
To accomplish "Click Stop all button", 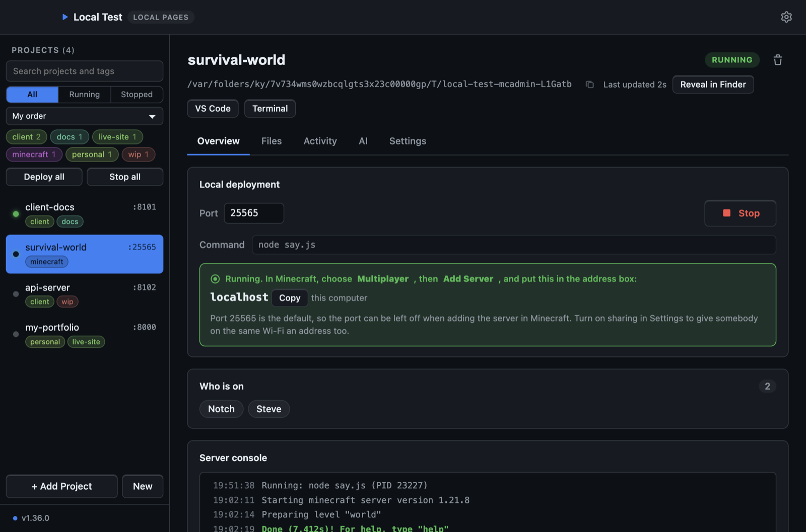I will tap(125, 177).
